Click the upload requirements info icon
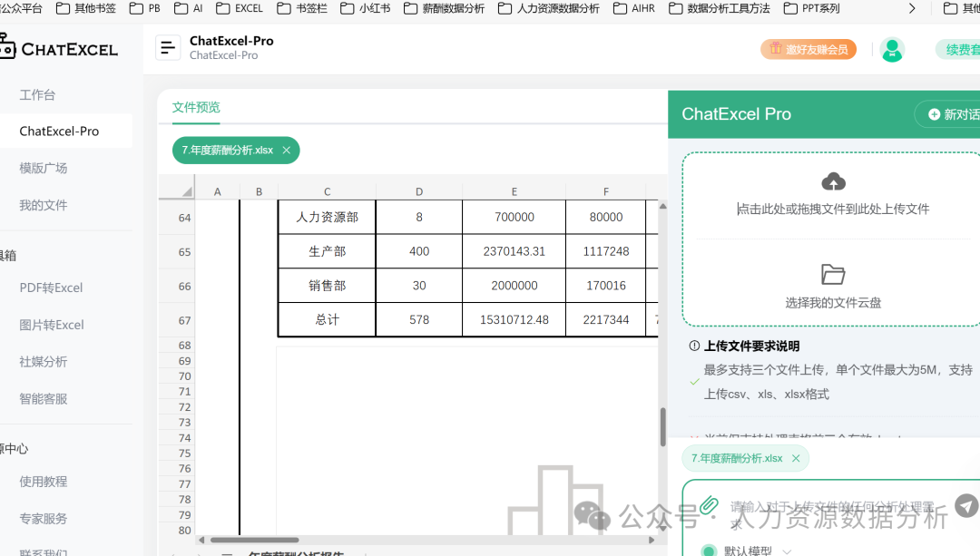Image resolution: width=980 pixels, height=556 pixels. tap(694, 346)
